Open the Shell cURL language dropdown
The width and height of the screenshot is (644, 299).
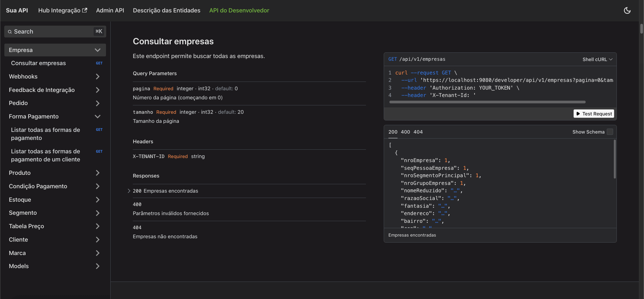[597, 59]
